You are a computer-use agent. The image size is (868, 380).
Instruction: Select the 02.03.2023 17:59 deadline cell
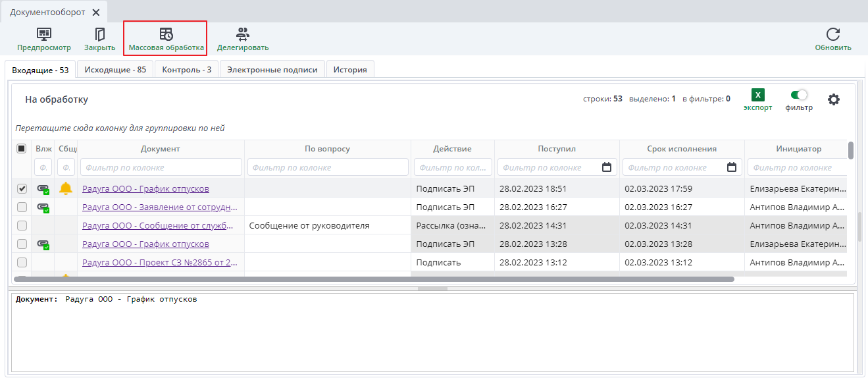[682, 189]
